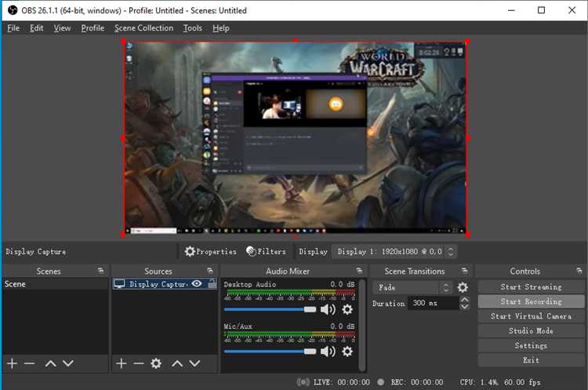588x390 pixels.
Task: Open the View menu
Action: [62, 28]
